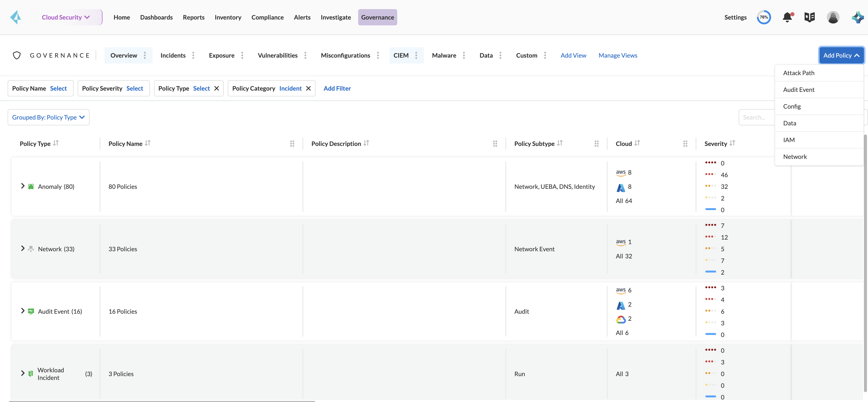This screenshot has width=868, height=402.
Task: Open Incidents view three-dot menu
Action: tap(193, 55)
